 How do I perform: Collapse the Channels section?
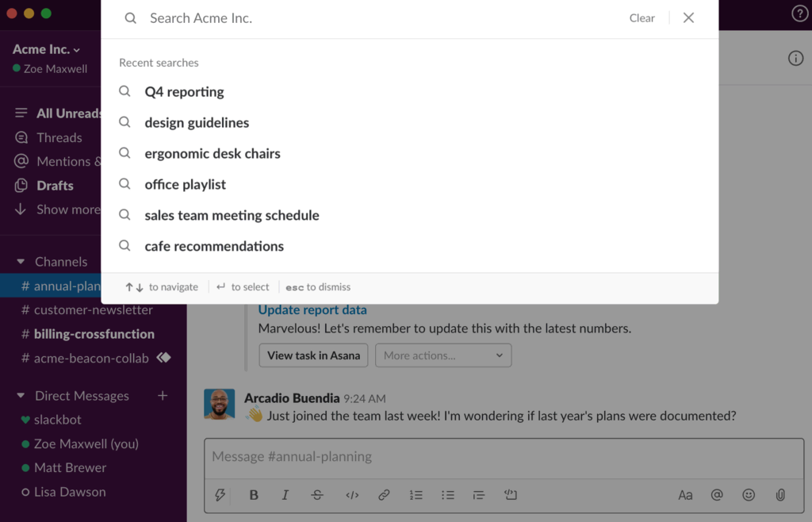pos(21,262)
